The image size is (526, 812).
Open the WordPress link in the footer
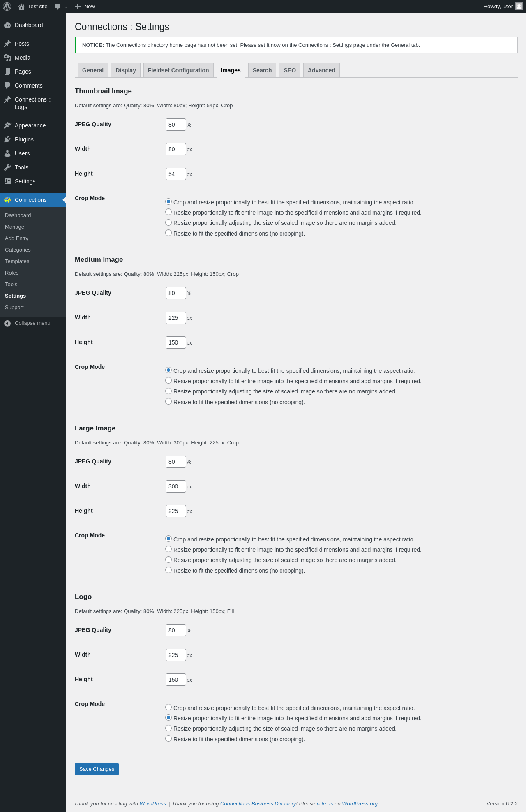click(153, 804)
